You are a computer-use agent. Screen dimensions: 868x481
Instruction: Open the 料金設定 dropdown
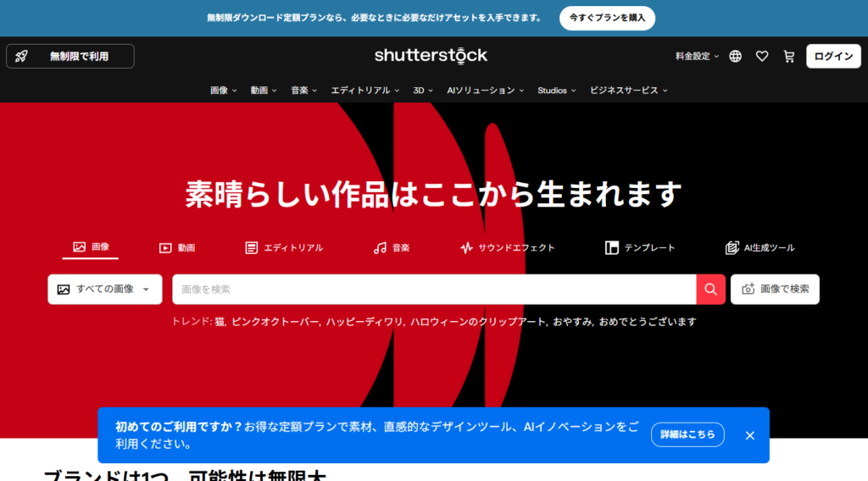pos(697,56)
